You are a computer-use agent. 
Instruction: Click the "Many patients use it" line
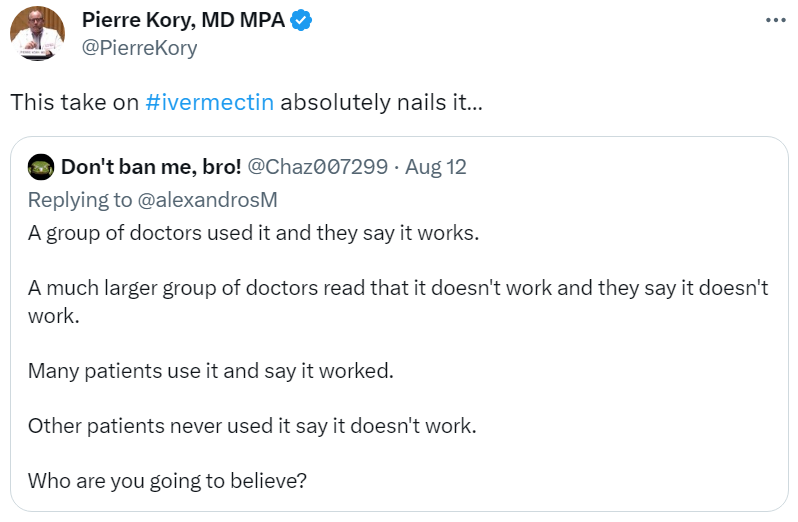click(x=211, y=370)
